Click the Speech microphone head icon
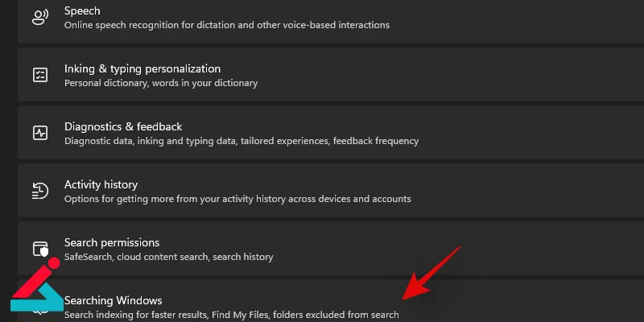This screenshot has height=322, width=644. tap(40, 17)
